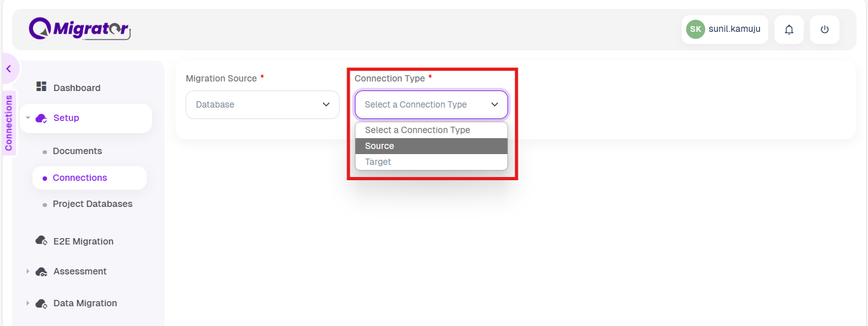Click the Data Migration cloud icon
Viewport: 868px width, 326px height.
[41, 303]
